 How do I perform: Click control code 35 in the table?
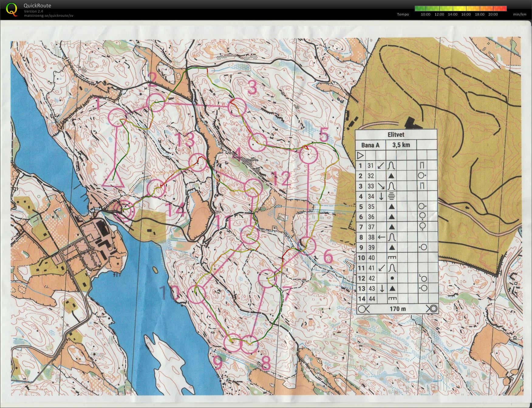371,206
